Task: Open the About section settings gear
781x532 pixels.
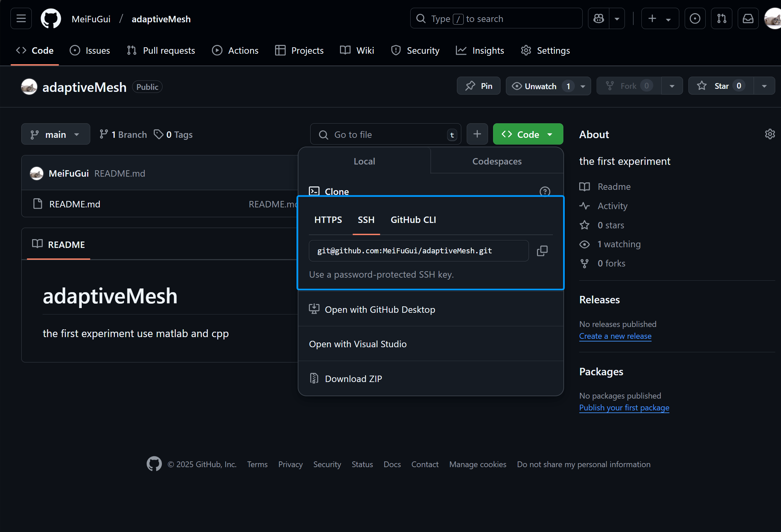Action: [770, 134]
